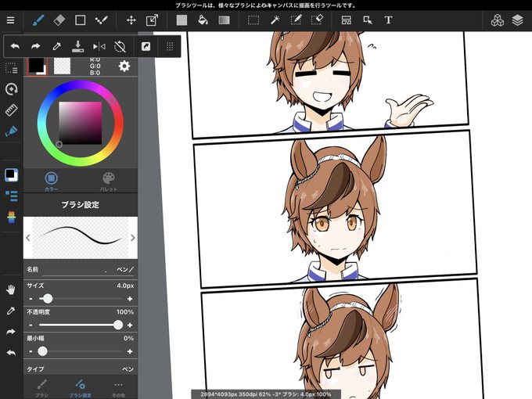Click the サイズ slider track
Screen dimensions: 532x399
(x=81, y=299)
